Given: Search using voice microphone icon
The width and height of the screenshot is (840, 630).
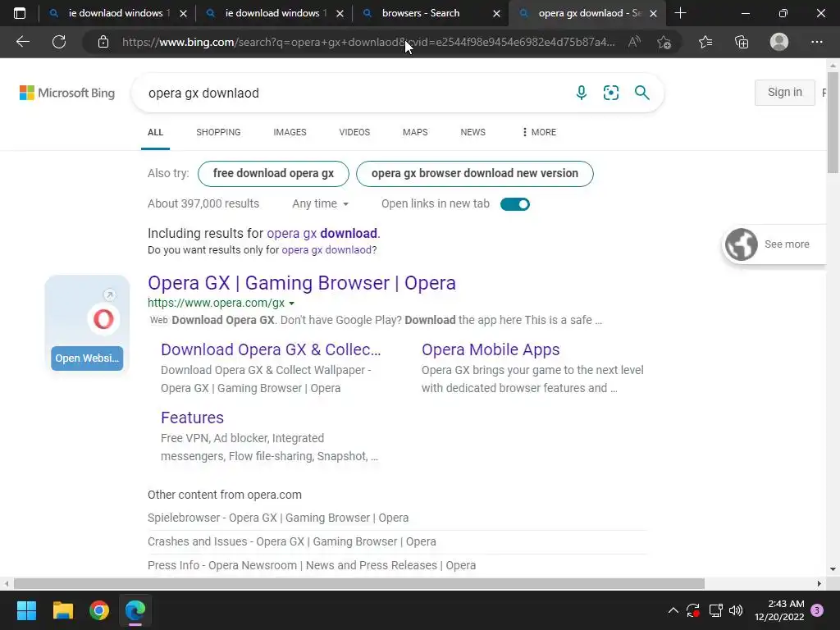Looking at the screenshot, I should 582,93.
